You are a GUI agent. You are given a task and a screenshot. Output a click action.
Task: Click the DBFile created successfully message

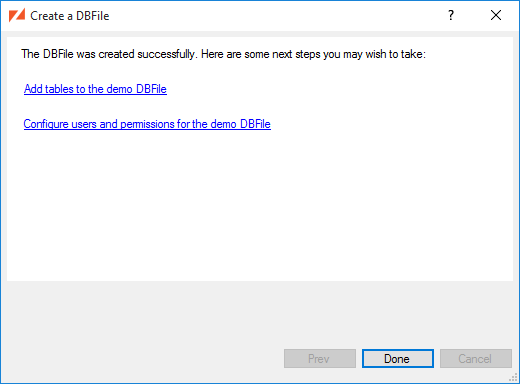223,54
